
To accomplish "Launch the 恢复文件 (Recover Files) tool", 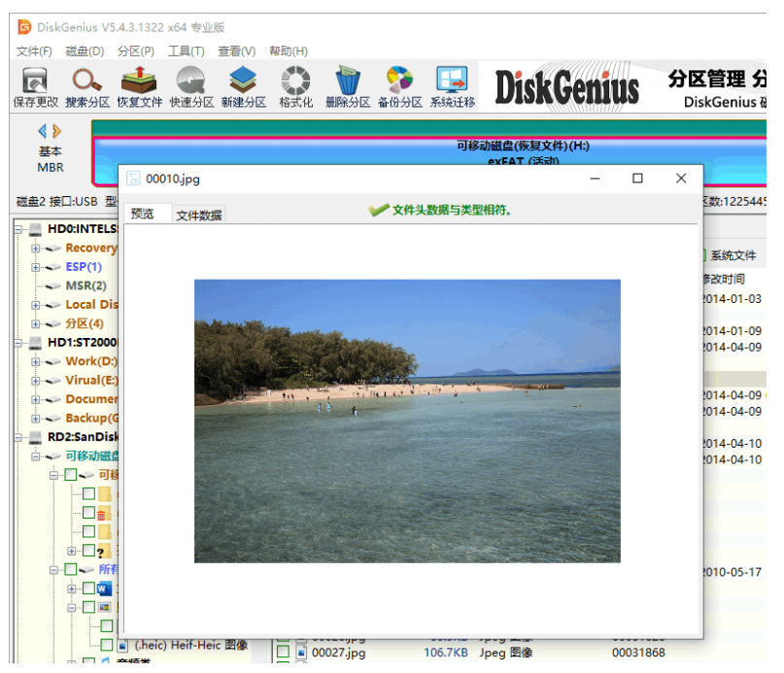I will [x=139, y=85].
